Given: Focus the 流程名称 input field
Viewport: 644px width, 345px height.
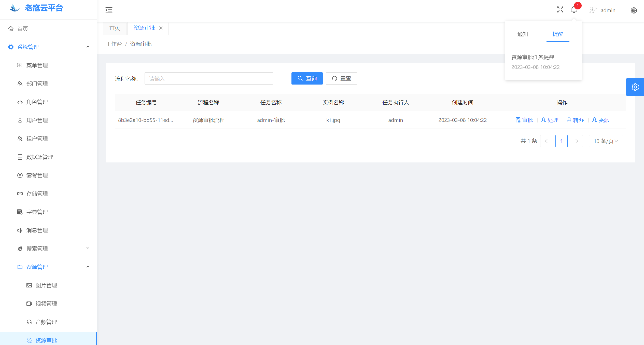Looking at the screenshot, I should [x=209, y=79].
